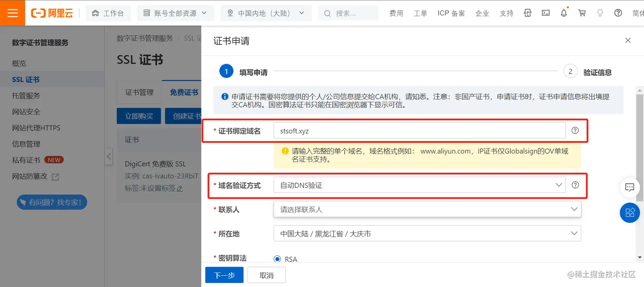Click the 取消 button
644x287 pixels.
tap(267, 275)
